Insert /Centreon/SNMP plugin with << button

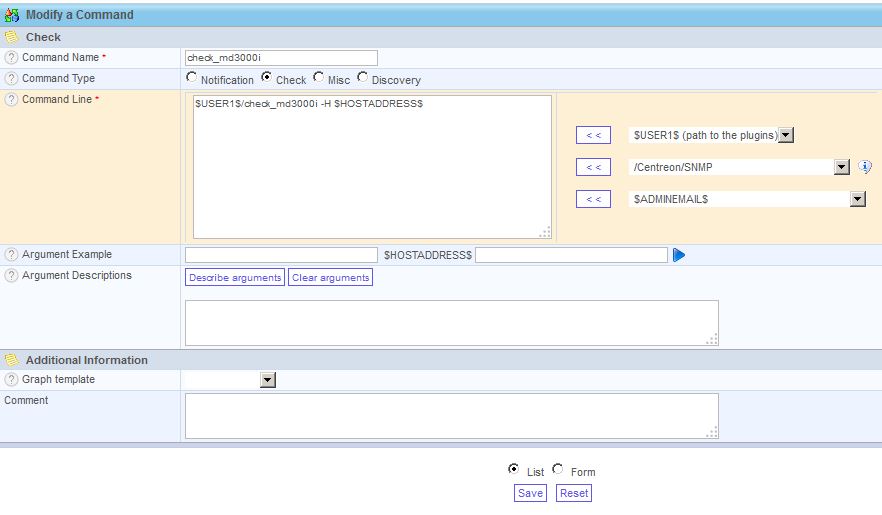point(593,168)
